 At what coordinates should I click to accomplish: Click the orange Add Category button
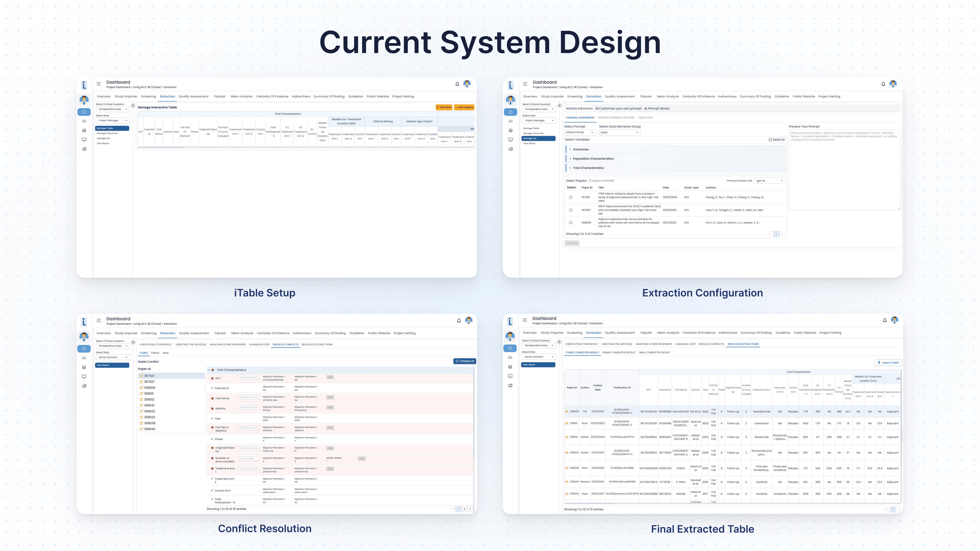464,107
